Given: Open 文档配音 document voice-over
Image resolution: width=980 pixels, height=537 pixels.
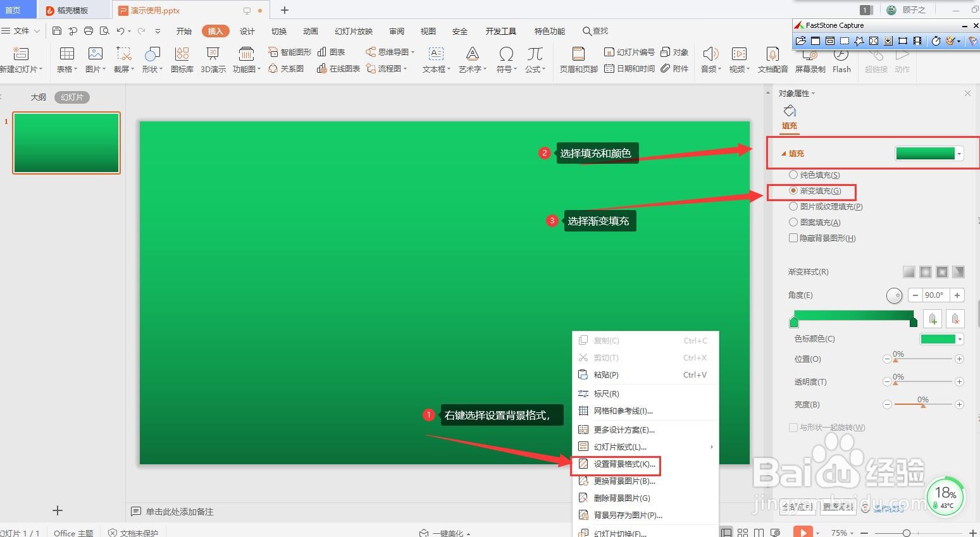Looking at the screenshot, I should click(x=772, y=60).
